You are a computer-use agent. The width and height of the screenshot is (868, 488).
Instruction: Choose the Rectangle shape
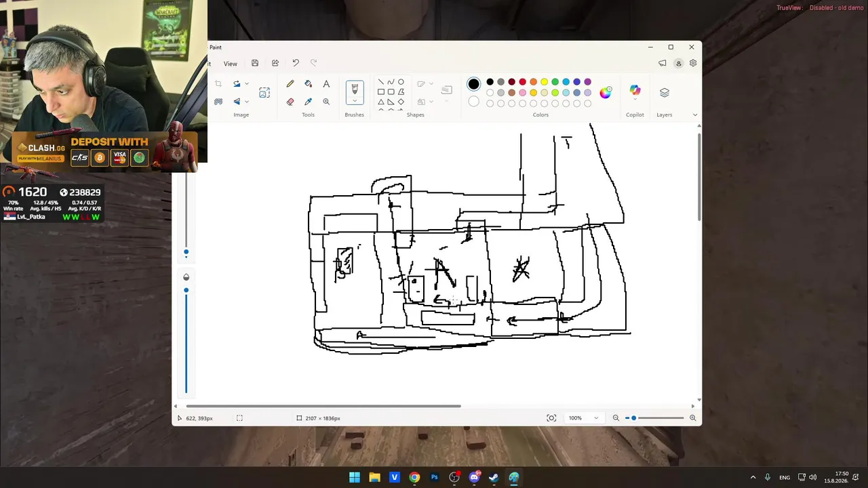pos(380,91)
